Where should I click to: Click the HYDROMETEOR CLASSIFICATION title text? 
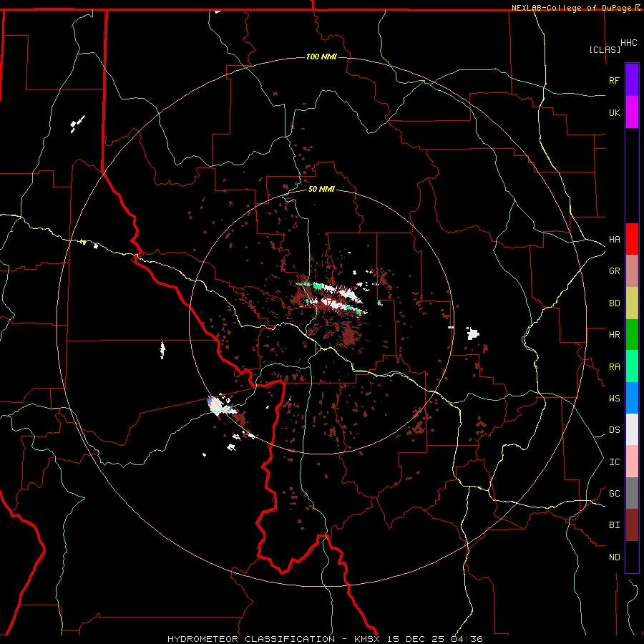coord(251,639)
